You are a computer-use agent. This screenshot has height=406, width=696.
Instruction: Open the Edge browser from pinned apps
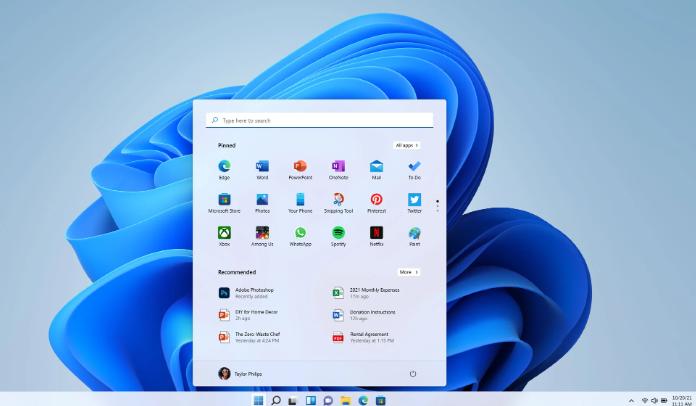click(224, 169)
